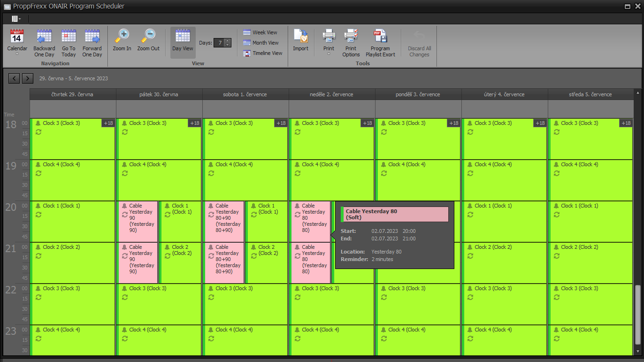Import a program schedule
Viewport: 644px width, 362px height.
click(x=300, y=40)
